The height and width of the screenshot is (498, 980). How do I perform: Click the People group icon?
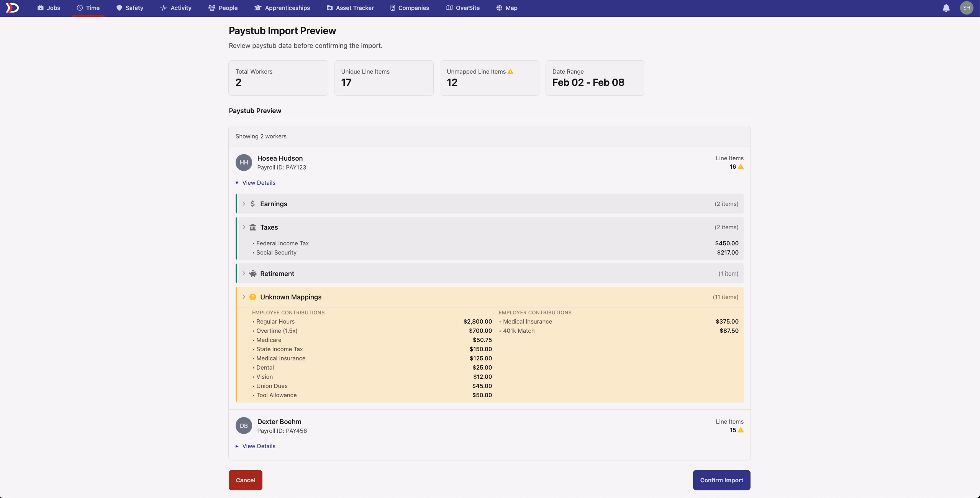click(212, 8)
